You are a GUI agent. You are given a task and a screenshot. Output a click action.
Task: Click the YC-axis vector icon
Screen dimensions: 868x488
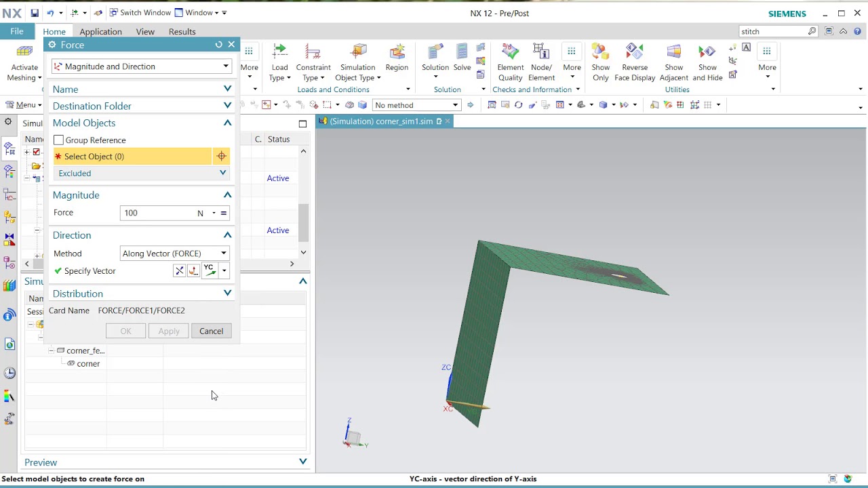tap(210, 271)
